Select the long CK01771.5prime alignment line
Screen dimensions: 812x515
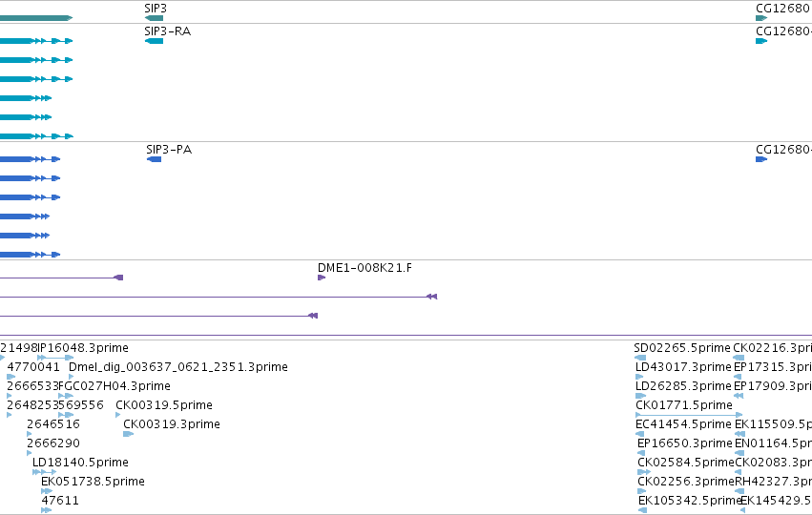click(x=689, y=415)
